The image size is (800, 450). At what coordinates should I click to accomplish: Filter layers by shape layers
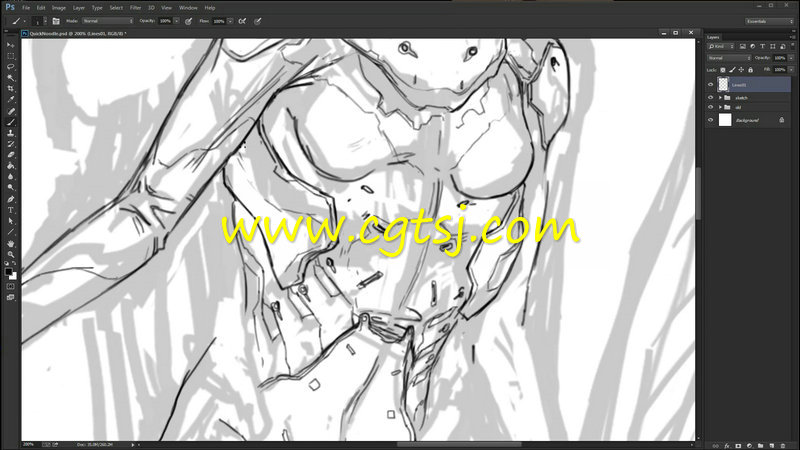point(772,46)
